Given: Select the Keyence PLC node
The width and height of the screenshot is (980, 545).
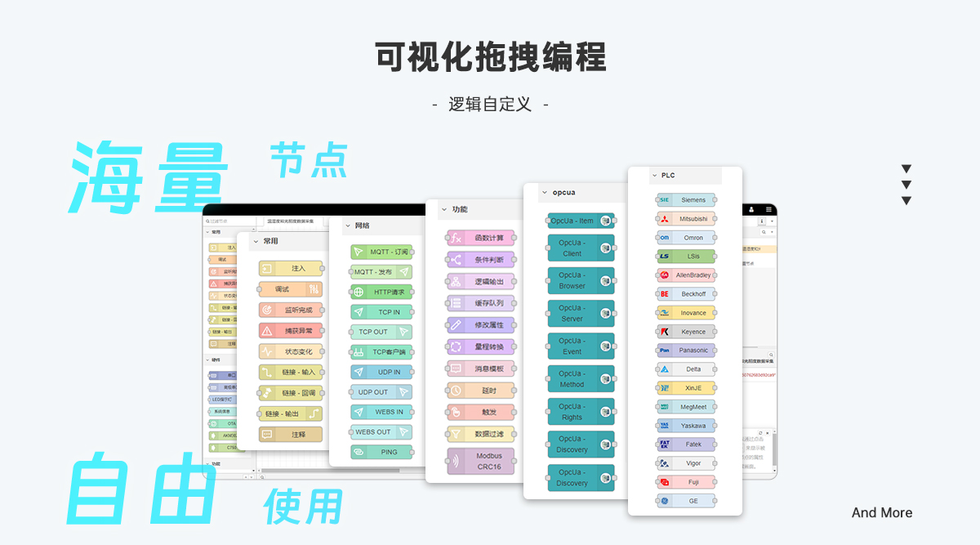Looking at the screenshot, I should (686, 331).
